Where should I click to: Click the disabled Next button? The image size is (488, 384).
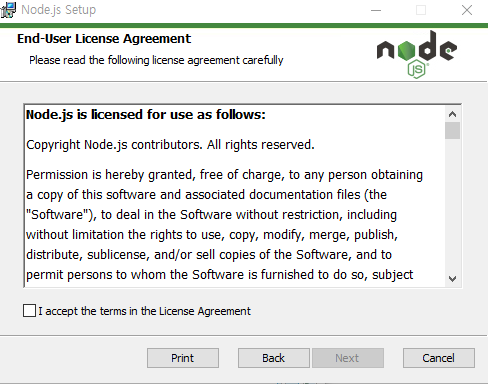point(348,358)
